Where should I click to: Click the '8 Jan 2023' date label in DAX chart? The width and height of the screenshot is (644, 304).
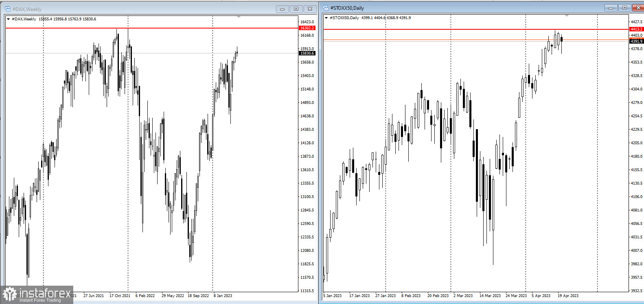tap(223, 296)
